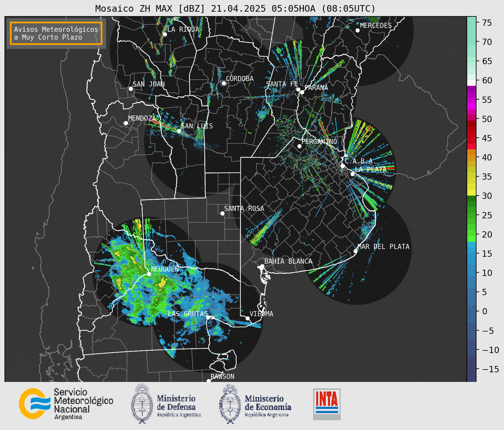Click the NEUQUÉN city marker

point(149,274)
